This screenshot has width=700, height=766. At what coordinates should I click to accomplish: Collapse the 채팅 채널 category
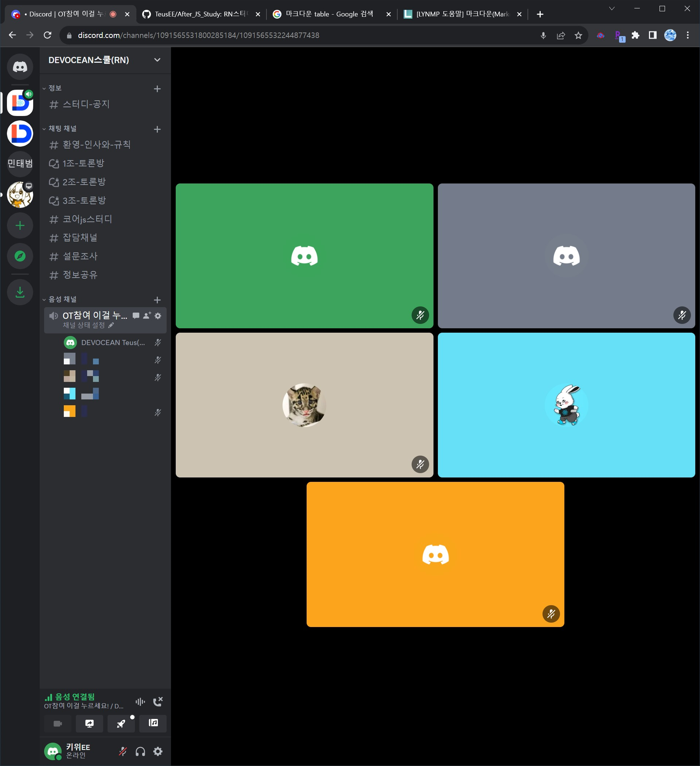pos(60,129)
